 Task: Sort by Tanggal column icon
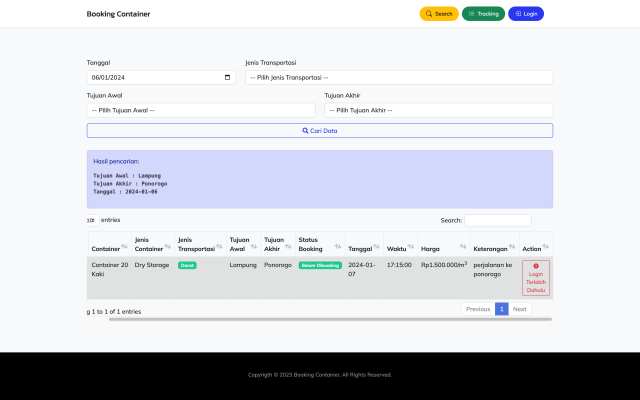(x=377, y=247)
